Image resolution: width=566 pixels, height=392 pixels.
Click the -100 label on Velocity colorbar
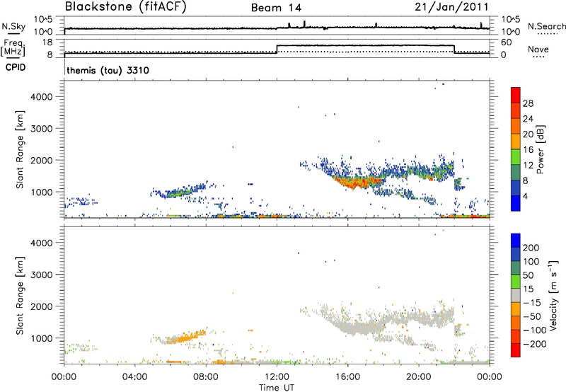coord(534,330)
